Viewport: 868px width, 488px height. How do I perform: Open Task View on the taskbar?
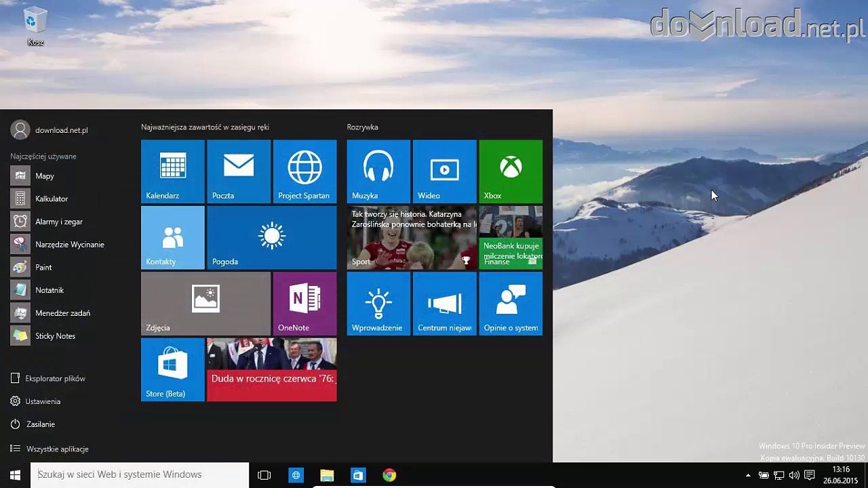(264, 475)
